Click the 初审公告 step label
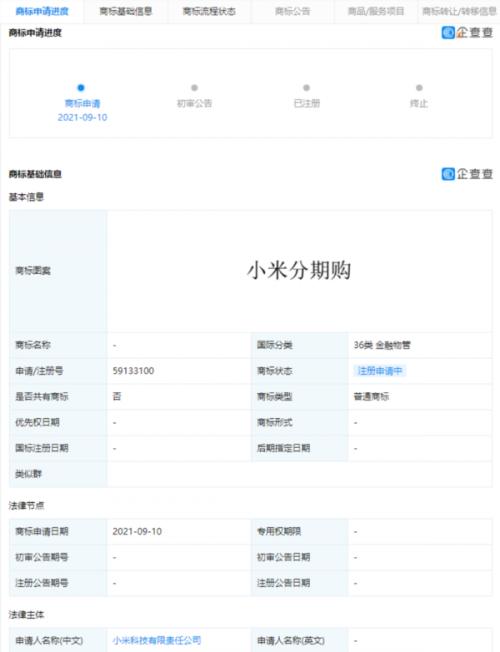This screenshot has height=652, width=500. 194,103
